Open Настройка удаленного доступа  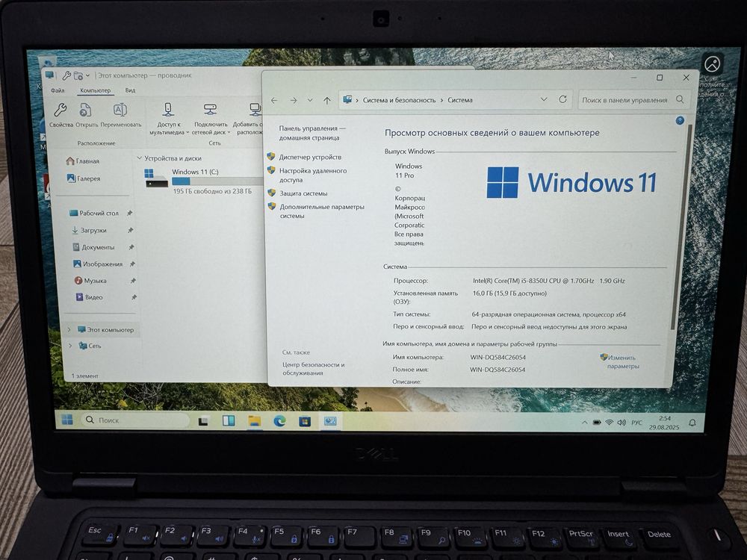(313, 175)
